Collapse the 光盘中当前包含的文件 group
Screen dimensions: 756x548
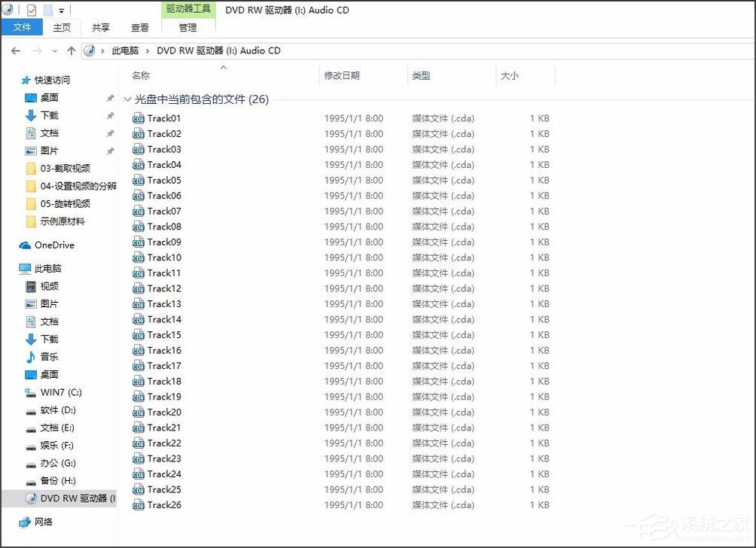pos(128,99)
